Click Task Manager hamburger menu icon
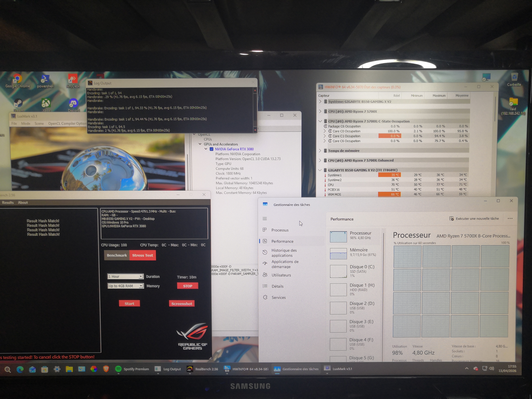The height and width of the screenshot is (399, 532). tap(265, 219)
